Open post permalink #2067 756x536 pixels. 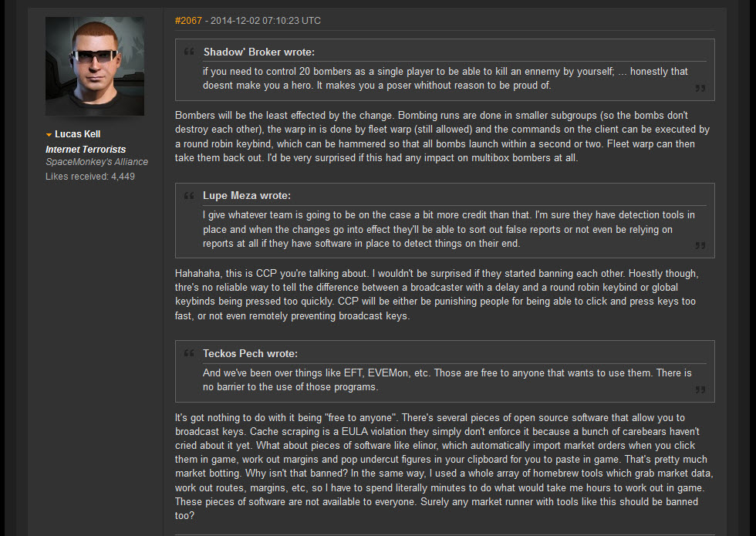pos(188,21)
